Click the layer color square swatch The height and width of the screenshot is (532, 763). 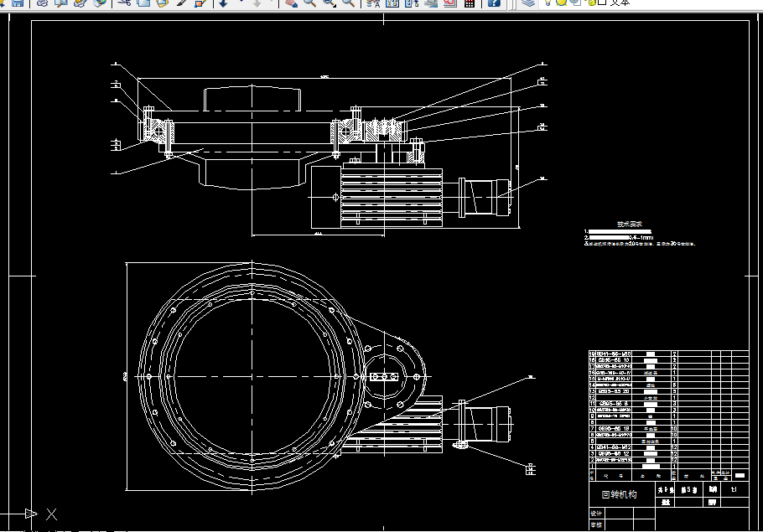coord(602,3)
